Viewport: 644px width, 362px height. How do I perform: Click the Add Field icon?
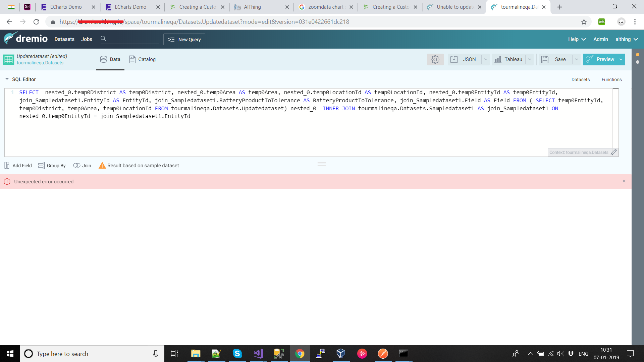click(x=7, y=166)
